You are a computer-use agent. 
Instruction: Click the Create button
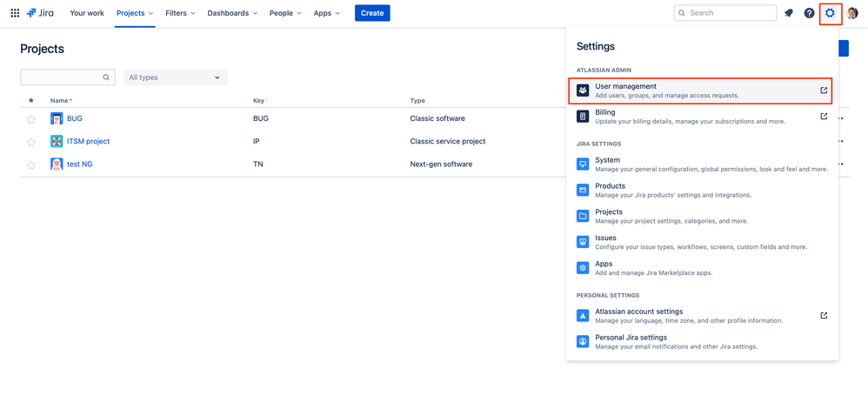[x=372, y=13]
